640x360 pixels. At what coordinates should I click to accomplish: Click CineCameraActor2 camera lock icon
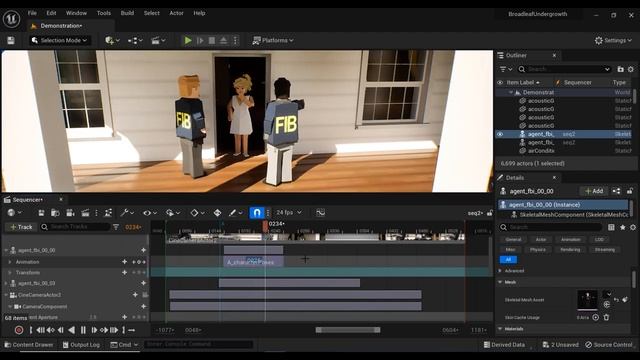(x=145, y=295)
